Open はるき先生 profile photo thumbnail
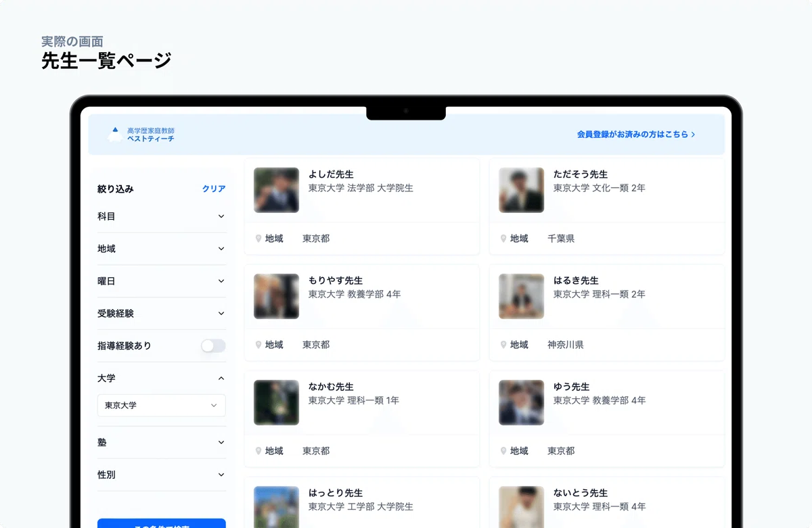Screen dimensions: 812x528 (521, 296)
